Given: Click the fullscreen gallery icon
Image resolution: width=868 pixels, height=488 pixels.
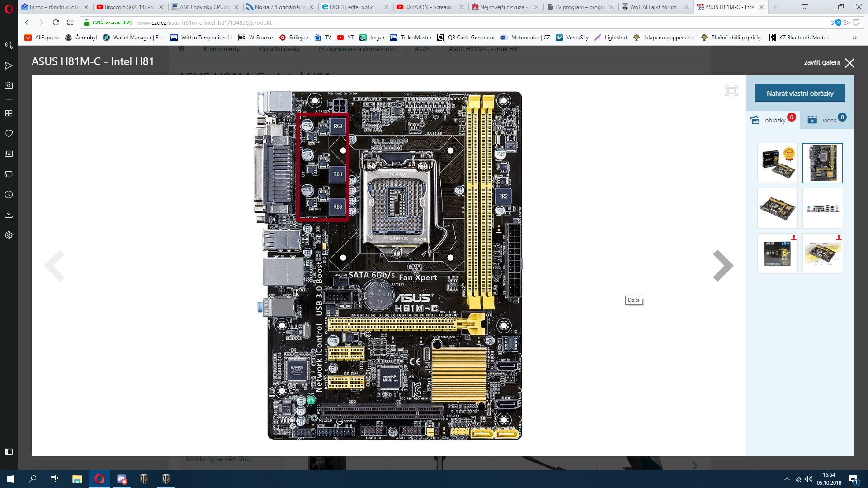Looking at the screenshot, I should 731,91.
